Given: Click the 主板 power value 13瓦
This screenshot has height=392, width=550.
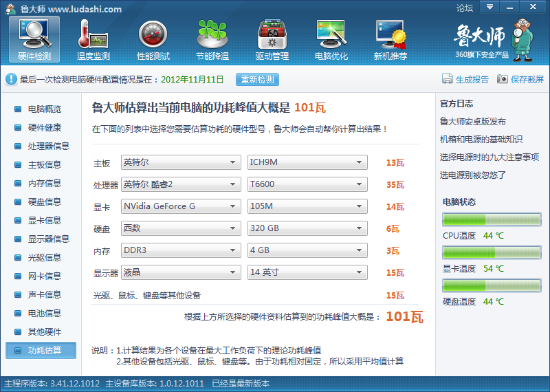Looking at the screenshot, I should pyautogui.click(x=395, y=162).
